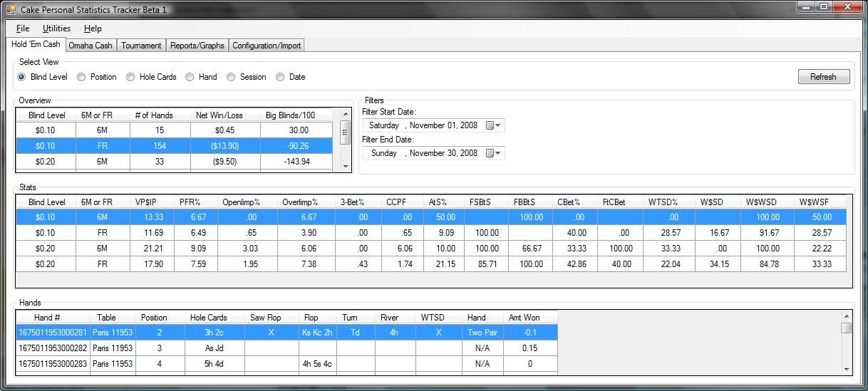Select Stats row with VP$IP 21.21

(x=431, y=249)
